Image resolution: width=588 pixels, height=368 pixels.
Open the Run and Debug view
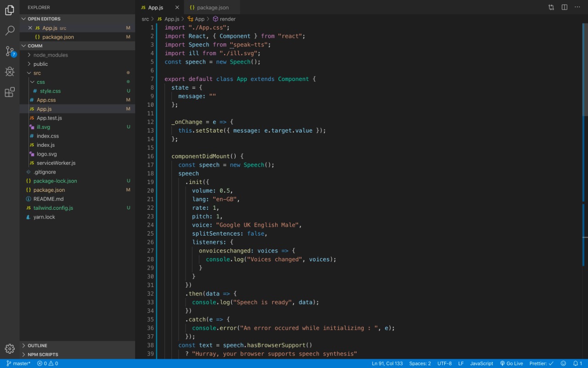coord(10,72)
